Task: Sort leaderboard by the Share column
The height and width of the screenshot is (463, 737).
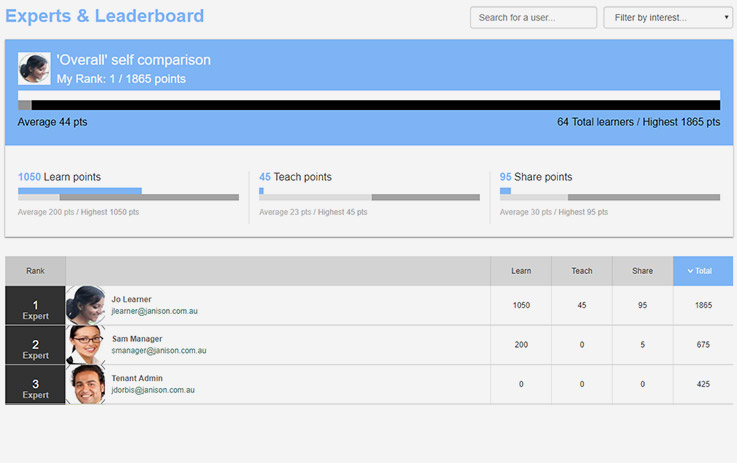Action: click(x=643, y=271)
